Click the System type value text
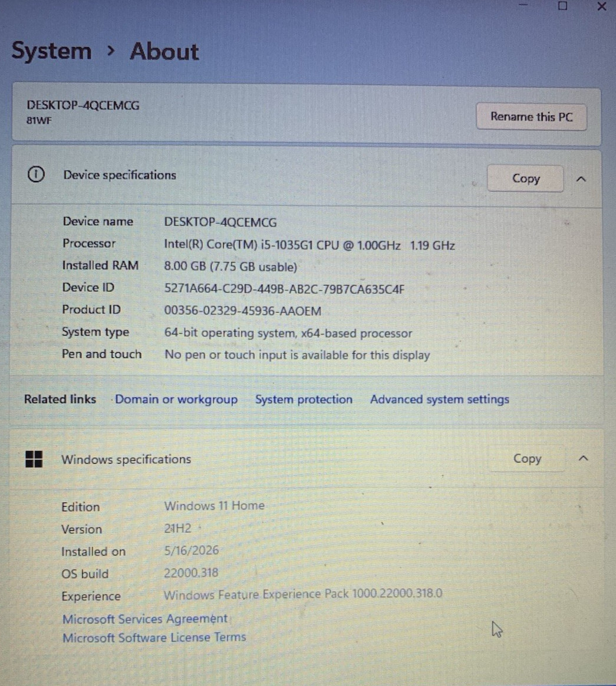The image size is (616, 686). click(288, 333)
